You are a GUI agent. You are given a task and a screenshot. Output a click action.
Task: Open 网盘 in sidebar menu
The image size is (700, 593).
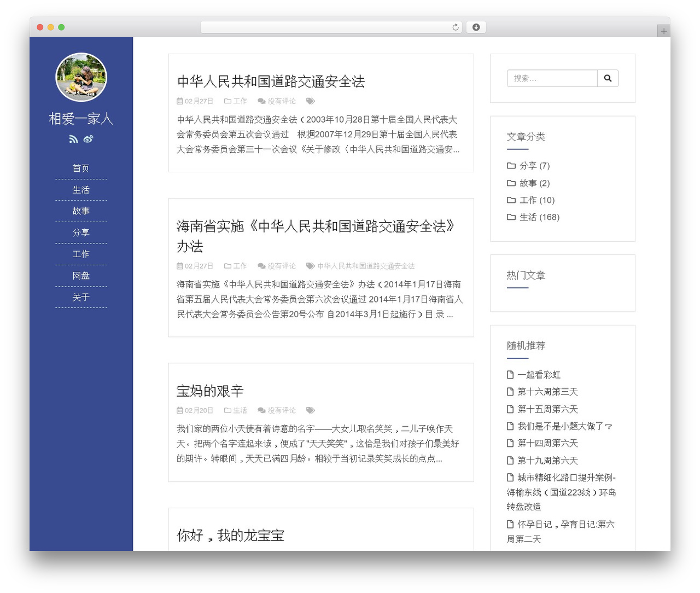81,276
